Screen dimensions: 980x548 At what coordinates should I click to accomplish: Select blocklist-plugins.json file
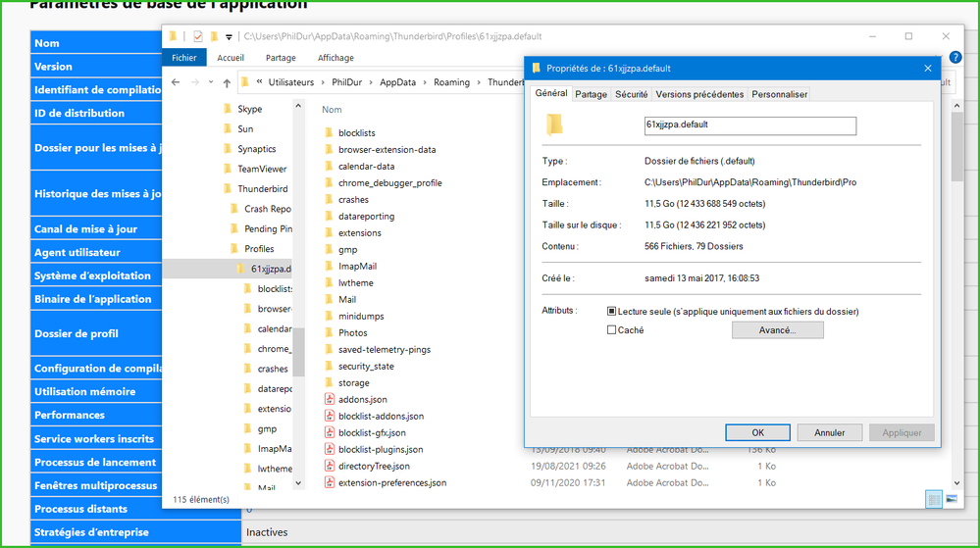coord(381,449)
